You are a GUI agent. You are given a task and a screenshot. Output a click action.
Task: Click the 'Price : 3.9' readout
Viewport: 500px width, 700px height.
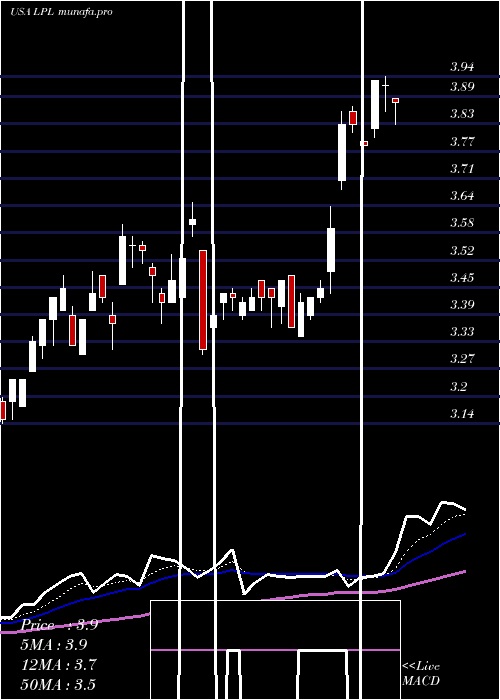59,625
